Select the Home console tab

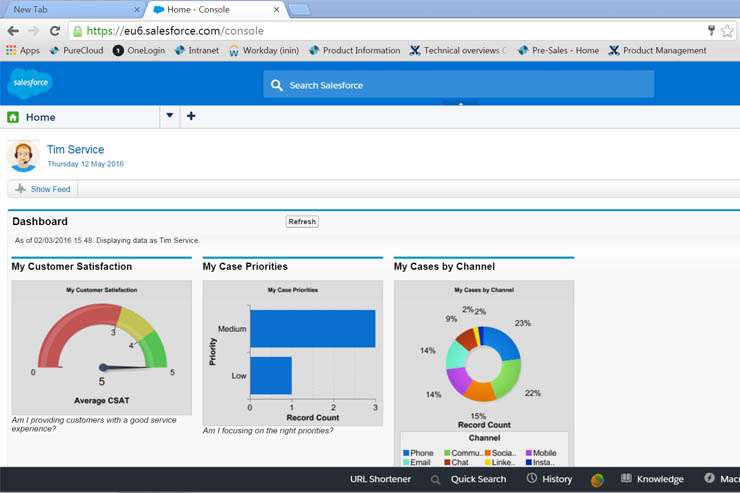pos(40,117)
